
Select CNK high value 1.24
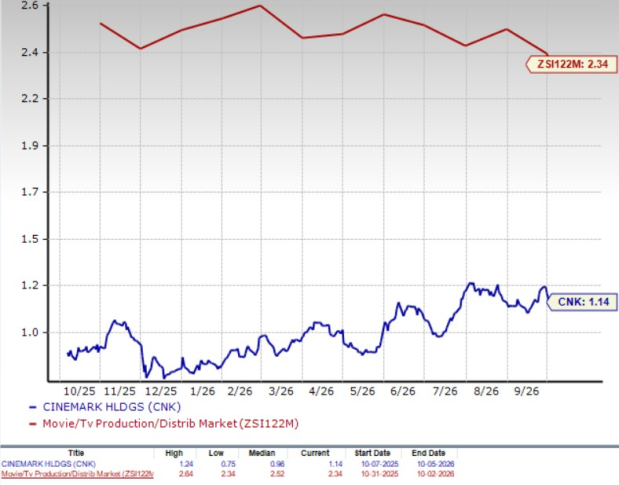(186, 464)
